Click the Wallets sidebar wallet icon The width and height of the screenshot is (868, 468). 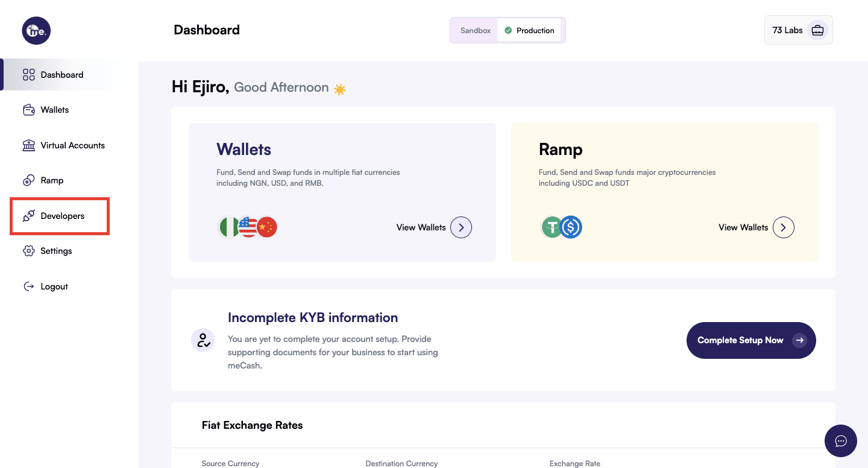(x=28, y=110)
